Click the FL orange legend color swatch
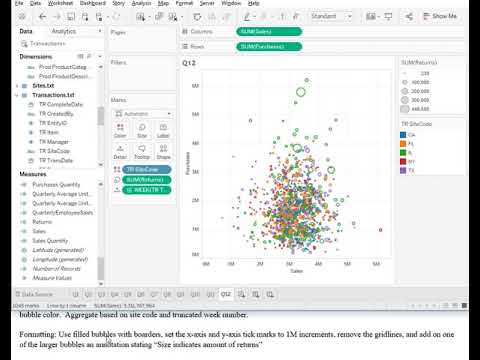This screenshot has width=480, height=360. pos(403,144)
